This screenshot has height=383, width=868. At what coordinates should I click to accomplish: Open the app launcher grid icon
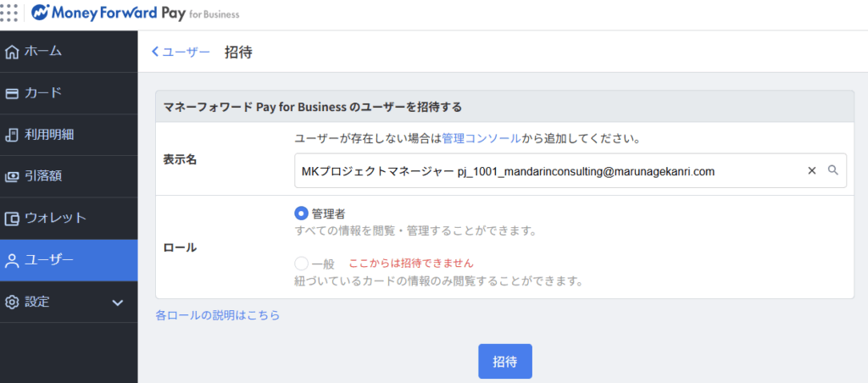[x=8, y=14]
